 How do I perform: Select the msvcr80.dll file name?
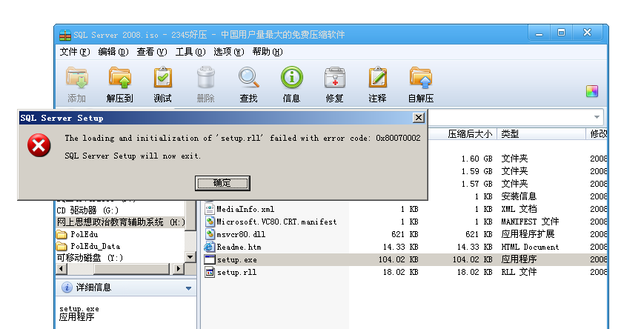pos(241,235)
